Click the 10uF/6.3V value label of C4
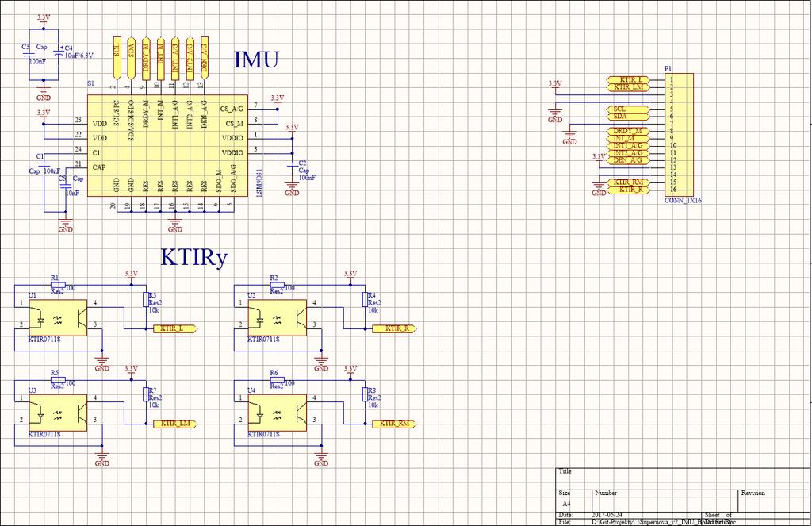Viewport: 812px width, 526px height. [80, 56]
